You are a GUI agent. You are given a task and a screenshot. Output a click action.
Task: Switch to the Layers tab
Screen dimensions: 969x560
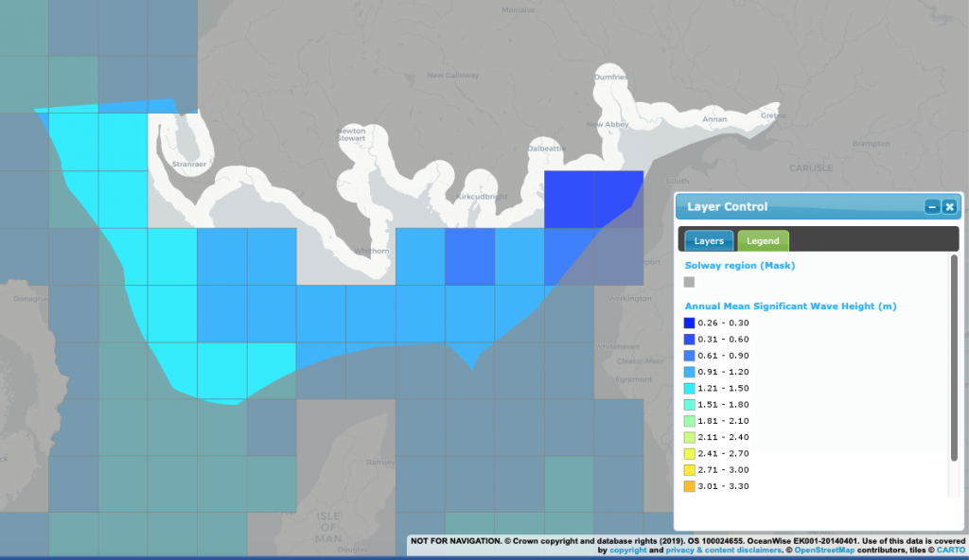[708, 240]
